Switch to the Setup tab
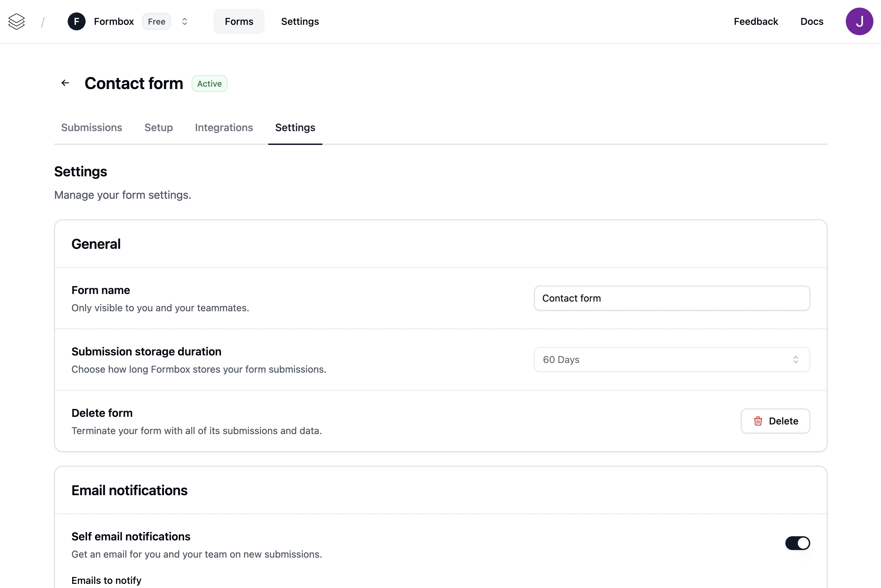This screenshot has height=588, width=881. (158, 127)
